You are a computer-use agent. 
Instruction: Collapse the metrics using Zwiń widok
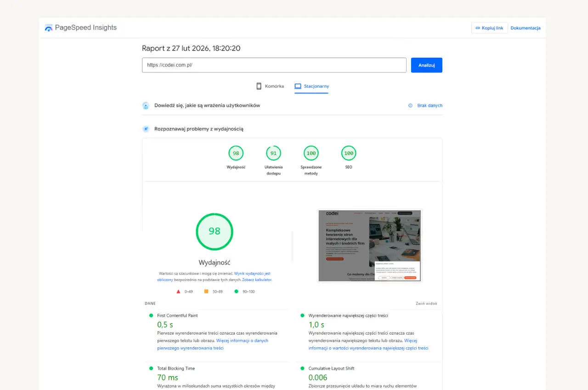(426, 303)
